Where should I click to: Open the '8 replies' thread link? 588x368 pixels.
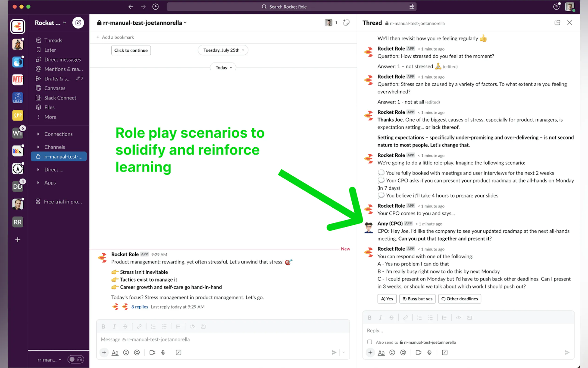pos(140,307)
